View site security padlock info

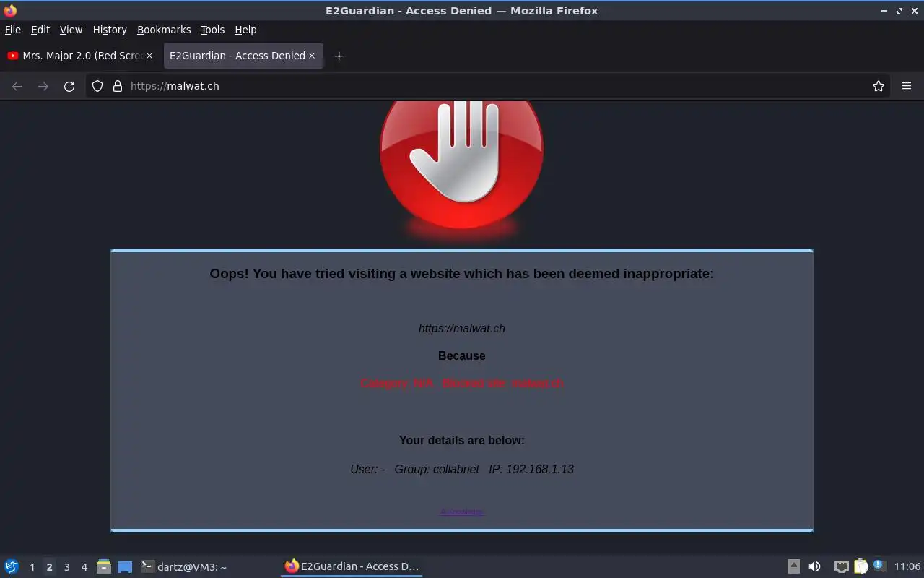(x=118, y=86)
